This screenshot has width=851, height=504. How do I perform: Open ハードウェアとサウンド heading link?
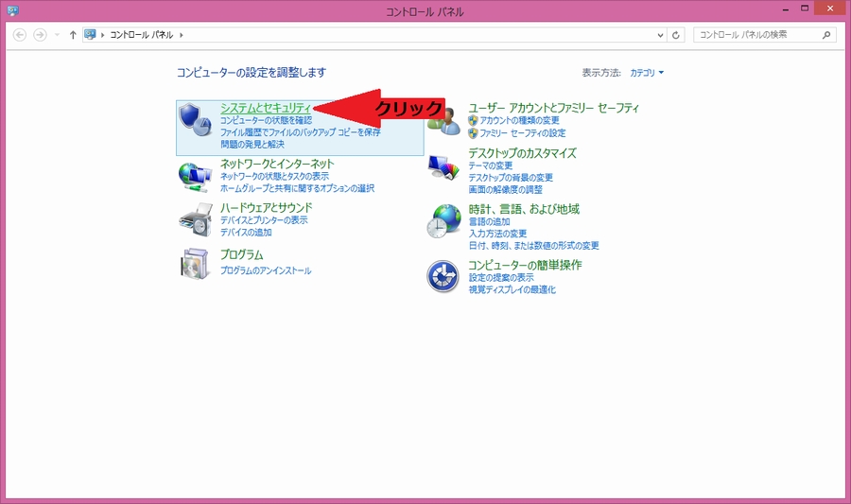point(266,208)
